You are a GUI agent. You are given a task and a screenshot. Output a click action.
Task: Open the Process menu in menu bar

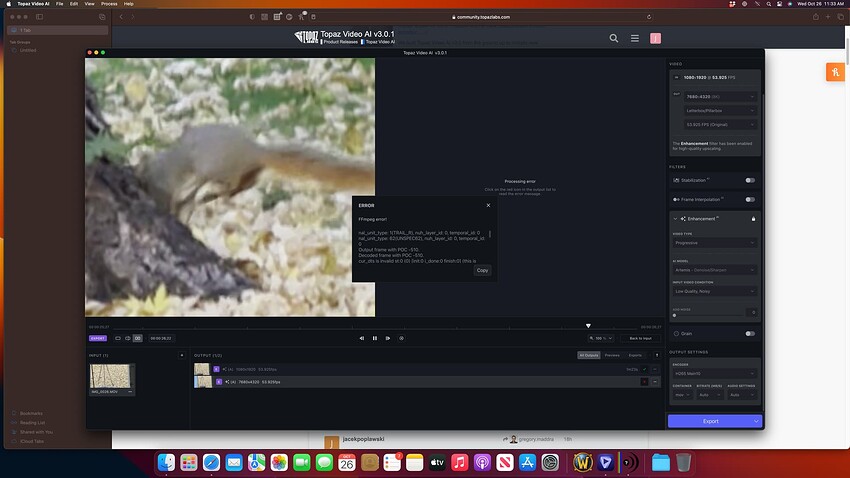[x=109, y=4]
